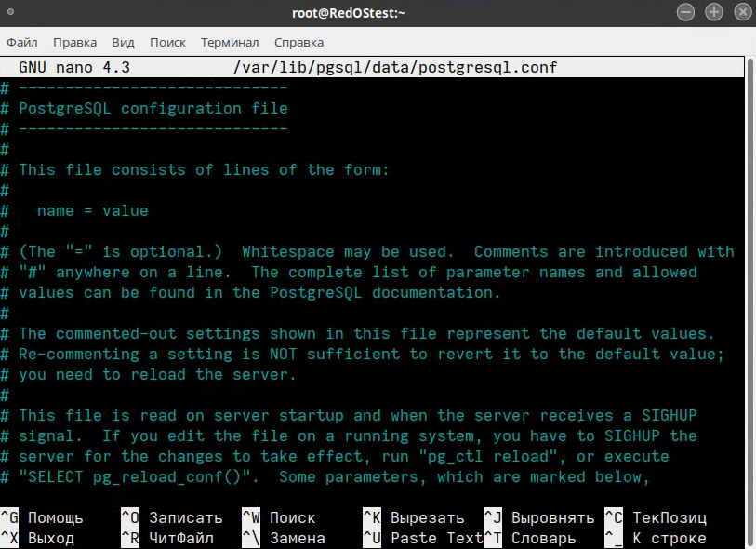Click the minimize icon in the title bar
This screenshot has height=549, width=756.
(x=685, y=12)
